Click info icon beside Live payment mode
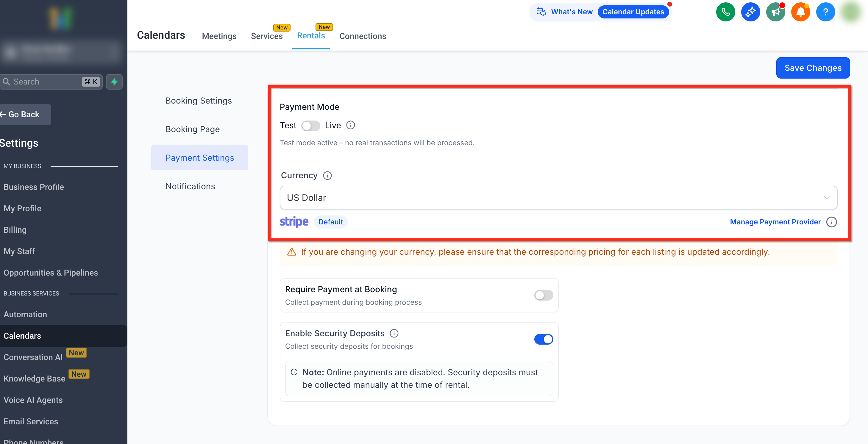Image resolution: width=868 pixels, height=444 pixels. pos(350,125)
